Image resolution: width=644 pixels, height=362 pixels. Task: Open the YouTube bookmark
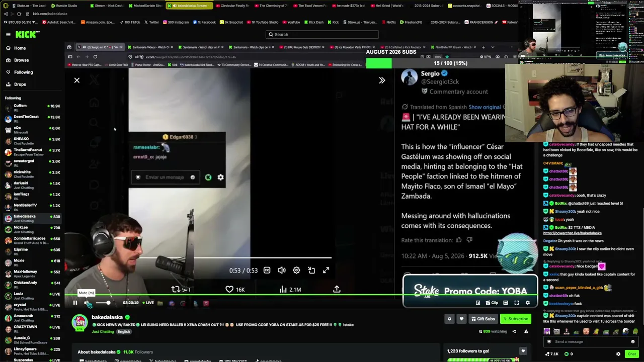click(x=291, y=22)
